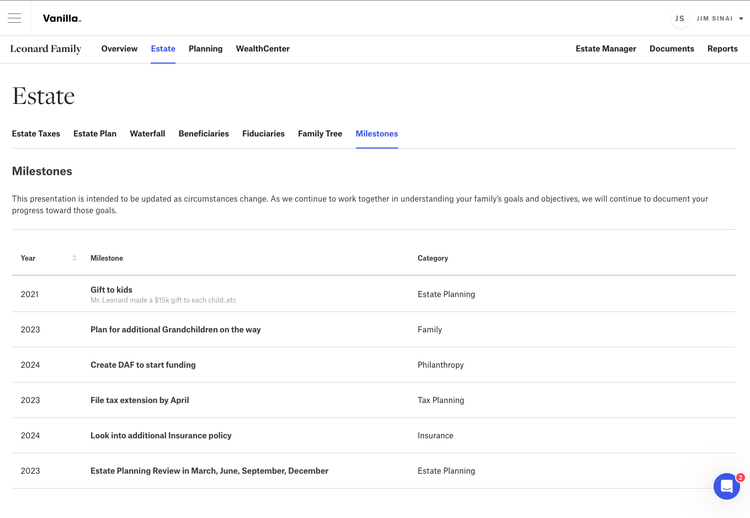Screen dimensions: 750x518
Task: Switch to Estate Plan sub-tab
Action: 95,133
